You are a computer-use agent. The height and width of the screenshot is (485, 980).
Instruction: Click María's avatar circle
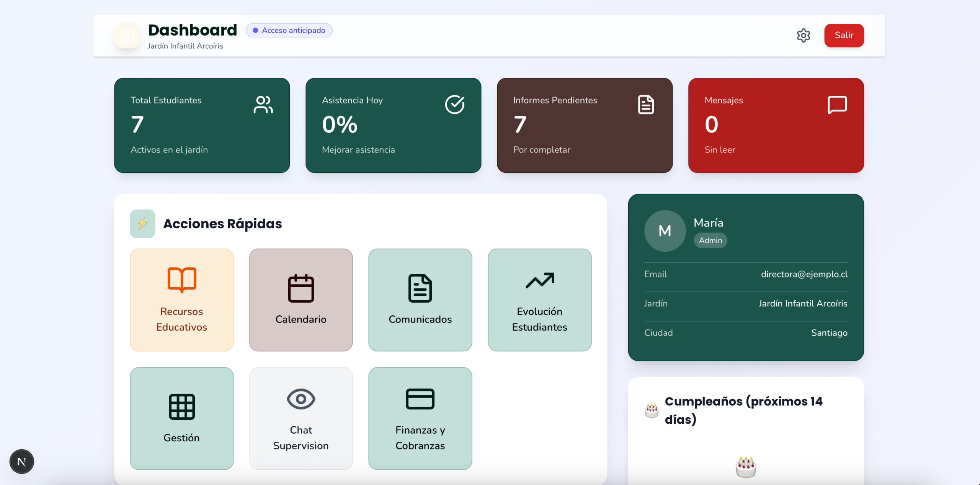coord(665,231)
